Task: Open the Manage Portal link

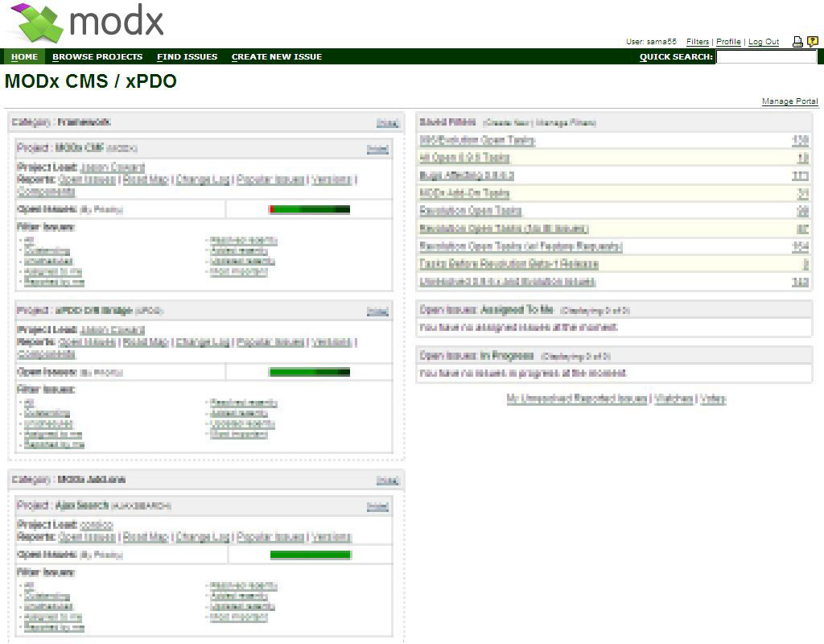Action: point(789,101)
